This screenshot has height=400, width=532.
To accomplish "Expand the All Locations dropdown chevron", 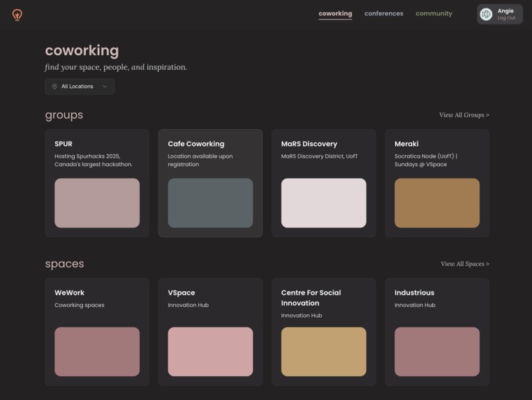I will 105,87.
